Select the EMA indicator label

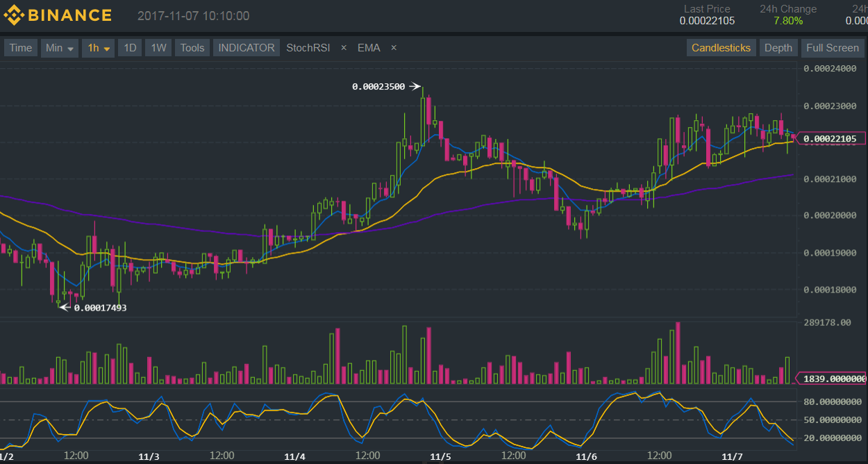coord(369,48)
